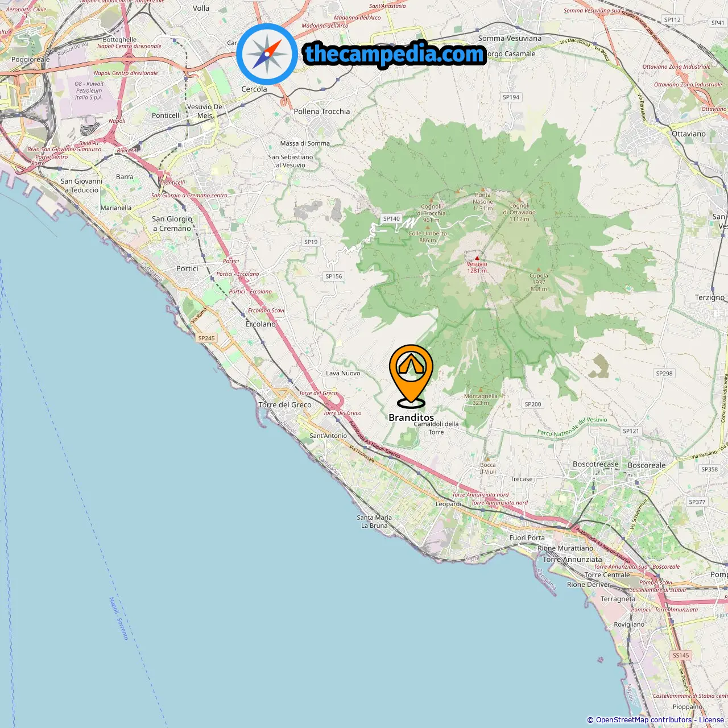Click the Punta Nasone peak triangle
This screenshot has width=728, height=728.
point(483,189)
